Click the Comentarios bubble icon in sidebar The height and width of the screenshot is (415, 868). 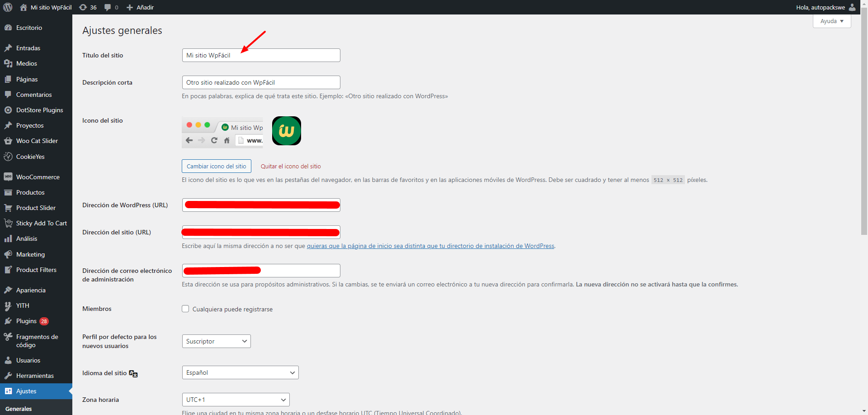click(8, 95)
